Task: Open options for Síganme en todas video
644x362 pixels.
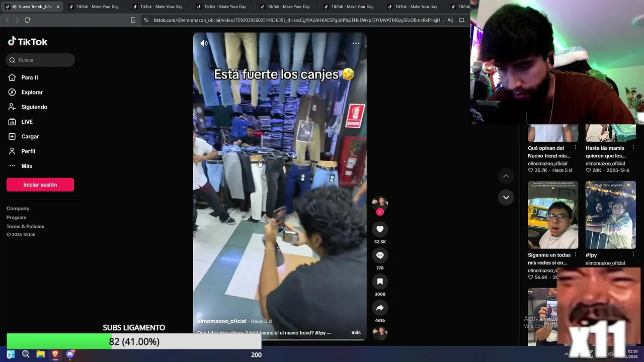Action: pos(576,255)
